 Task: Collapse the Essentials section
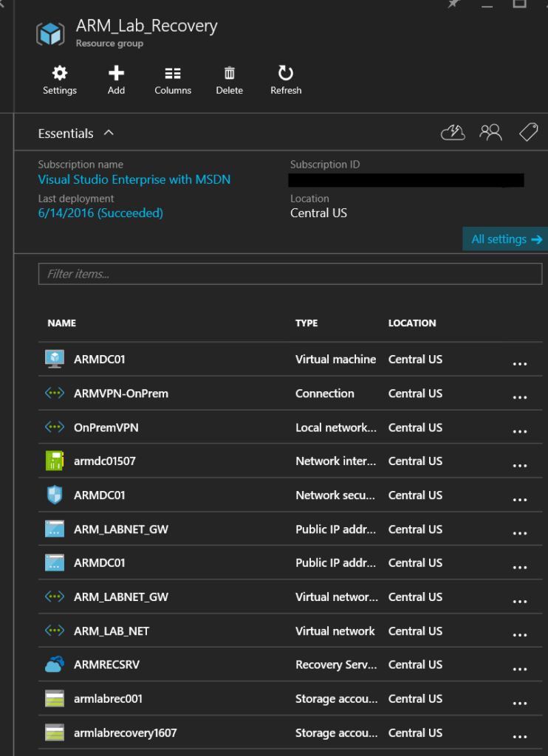(109, 133)
